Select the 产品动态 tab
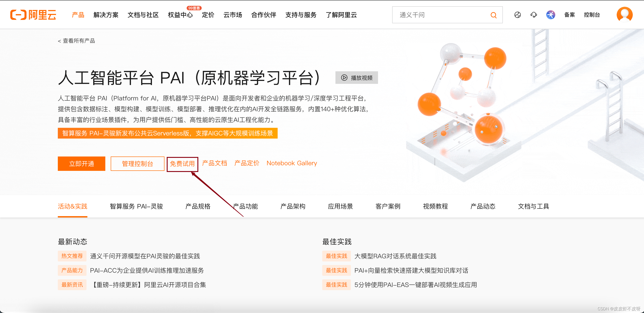The width and height of the screenshot is (644, 313). 483,206
